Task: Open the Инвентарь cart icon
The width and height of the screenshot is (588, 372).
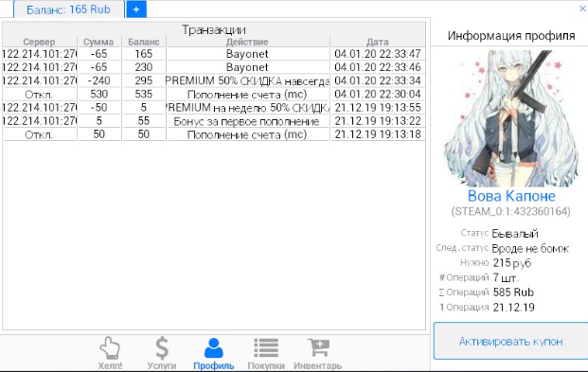Action: click(318, 347)
